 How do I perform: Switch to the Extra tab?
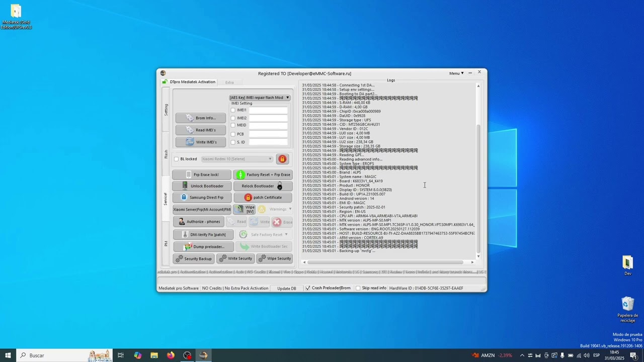click(x=229, y=82)
